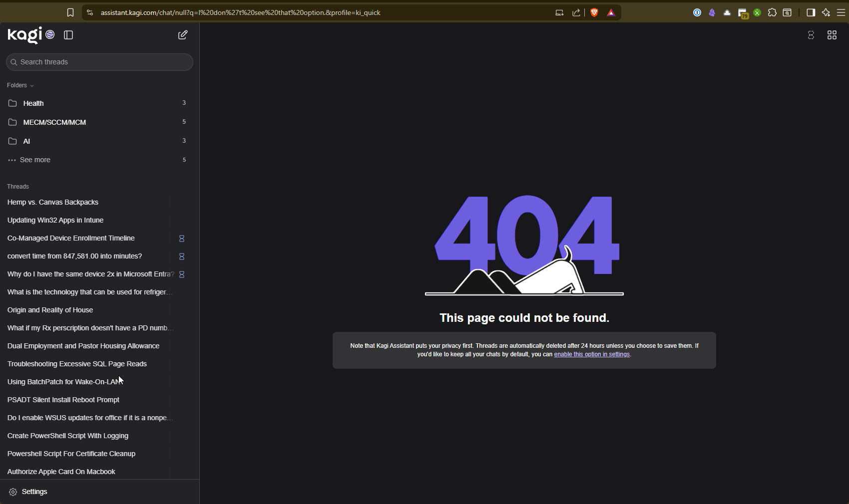
Task: Click the temporary chat dashed icon at top right
Action: [811, 35]
